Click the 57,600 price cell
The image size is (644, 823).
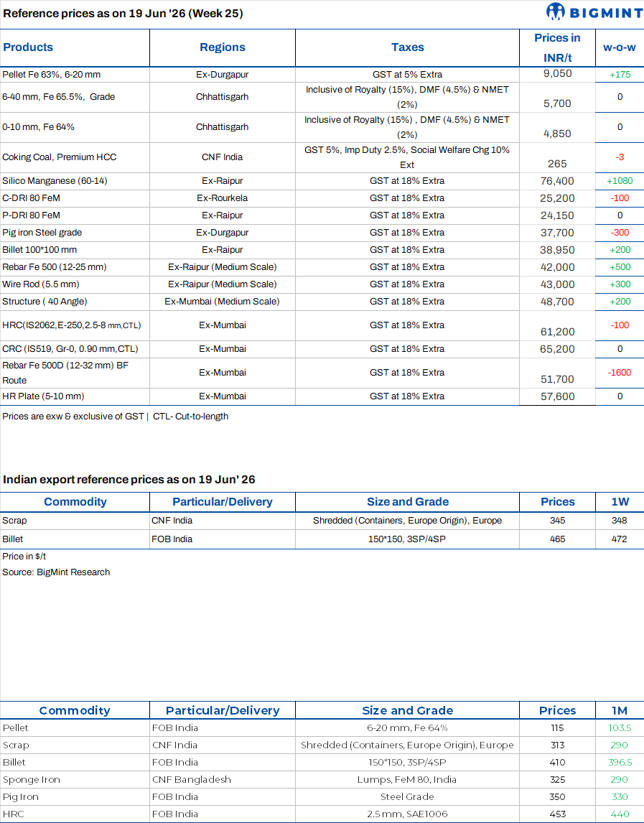pyautogui.click(x=557, y=397)
